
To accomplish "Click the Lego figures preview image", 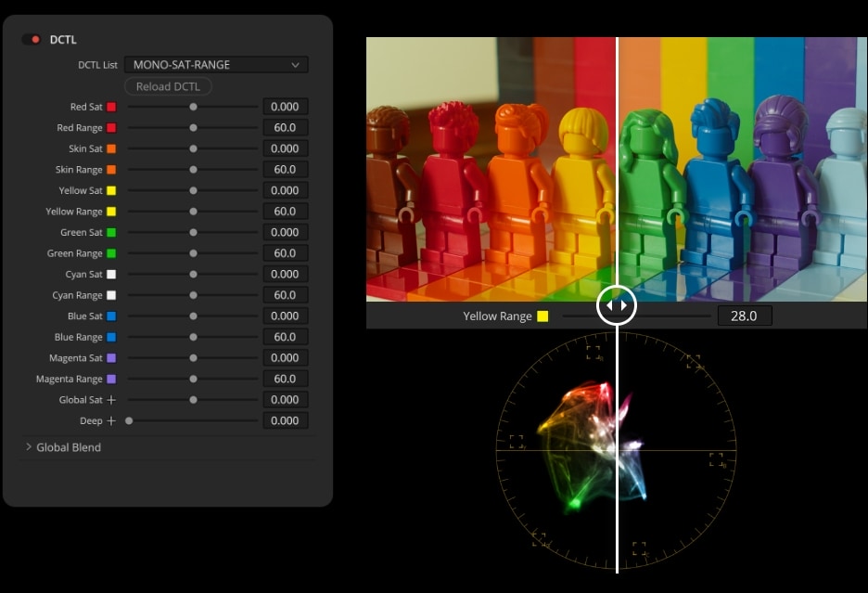I will pos(617,170).
